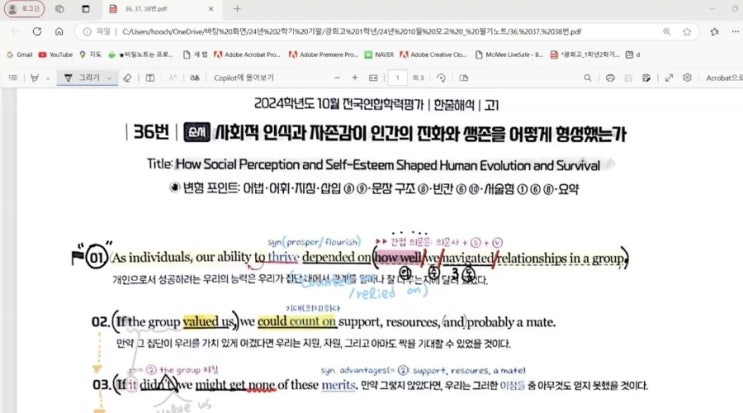Expand the 그리기 draw options arrow

[x=109, y=78]
